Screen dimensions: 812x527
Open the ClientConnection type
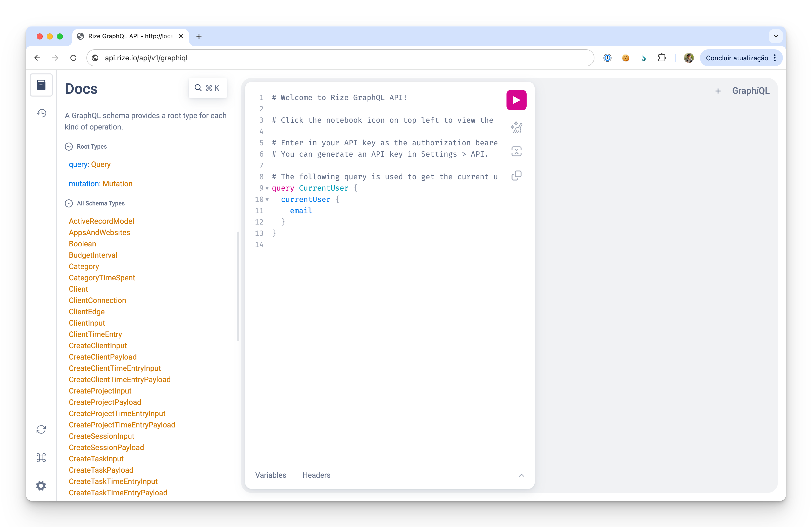tap(97, 300)
